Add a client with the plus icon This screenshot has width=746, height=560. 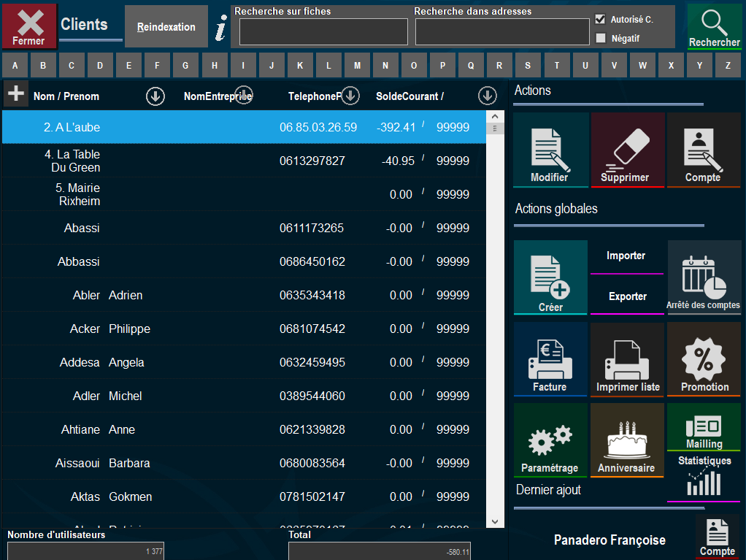16,93
